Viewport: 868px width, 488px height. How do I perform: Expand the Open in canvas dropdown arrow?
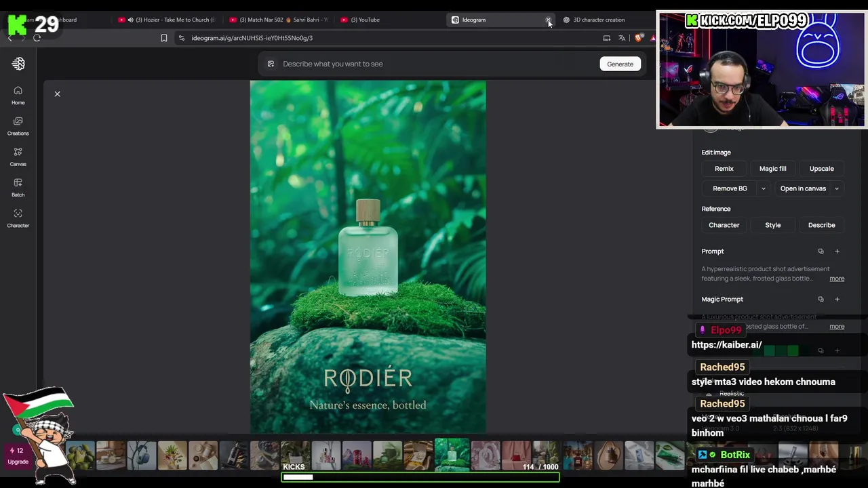coord(837,188)
